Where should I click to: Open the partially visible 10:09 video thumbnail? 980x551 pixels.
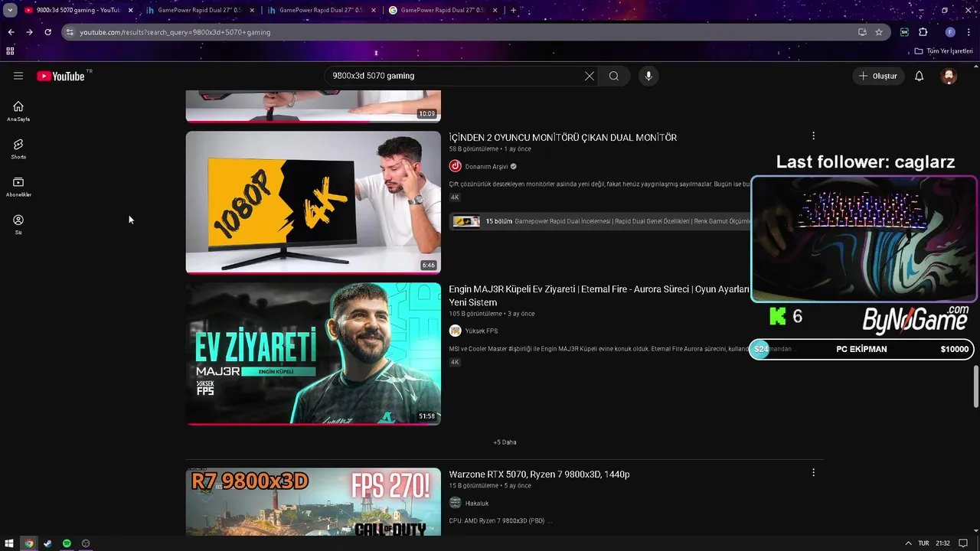click(x=313, y=106)
